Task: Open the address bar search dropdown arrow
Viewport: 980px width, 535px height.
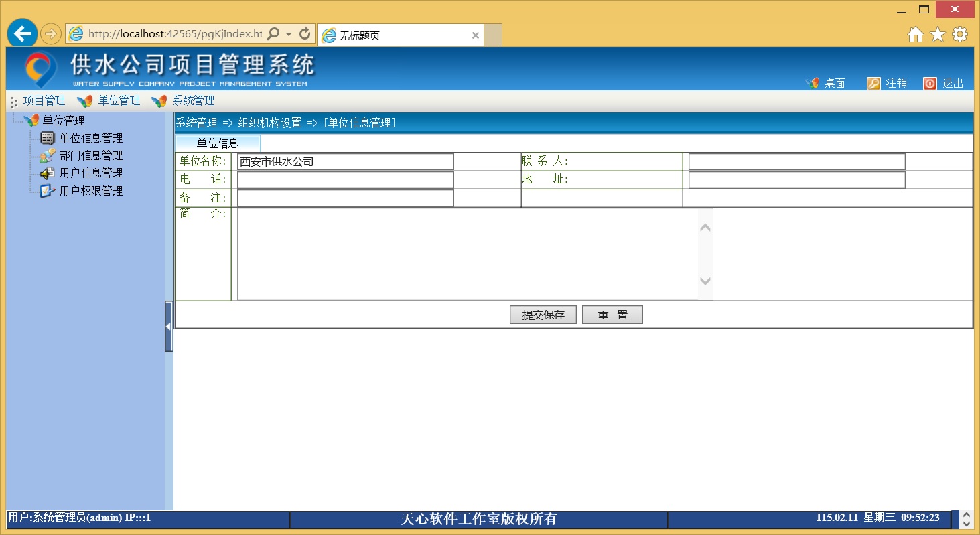Action: [x=289, y=34]
